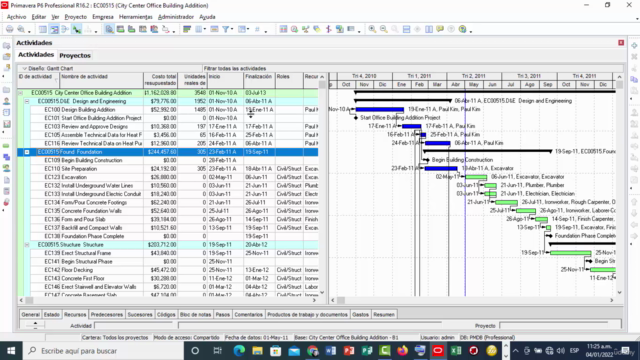Click the Schedule icon in the toolbar

(294, 29)
